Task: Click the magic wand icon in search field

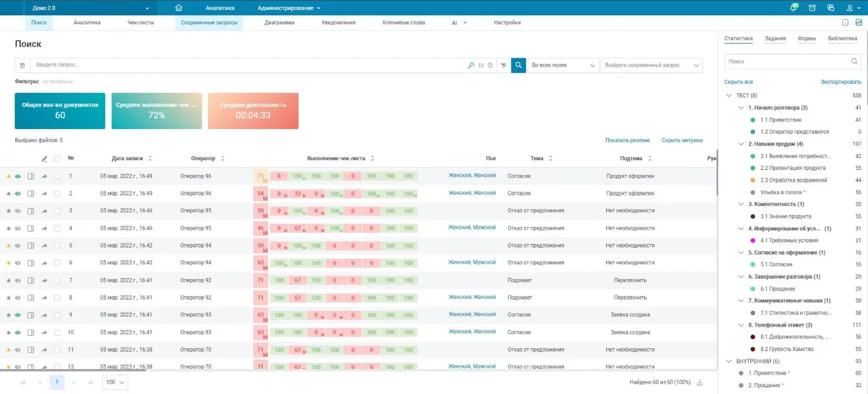Action: (471, 65)
